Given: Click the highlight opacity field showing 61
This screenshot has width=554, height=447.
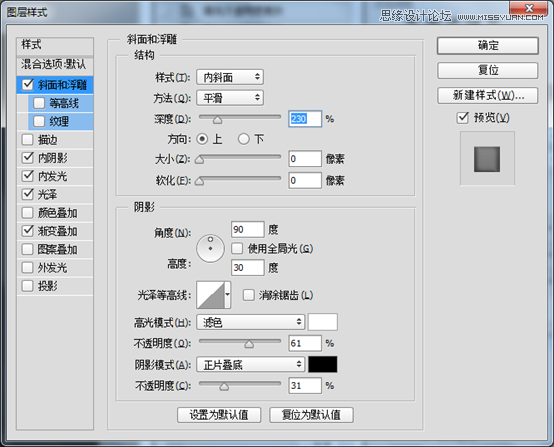Looking at the screenshot, I should [305, 343].
